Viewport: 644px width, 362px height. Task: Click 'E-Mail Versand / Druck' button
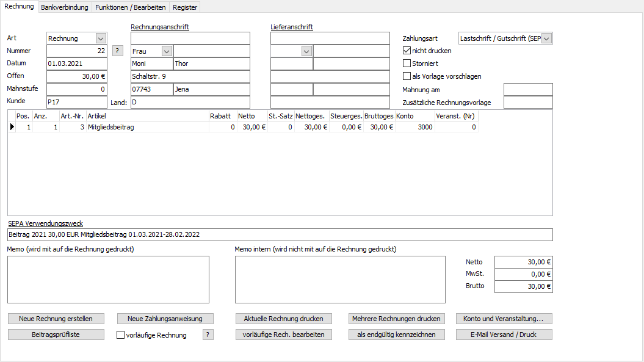click(x=504, y=335)
